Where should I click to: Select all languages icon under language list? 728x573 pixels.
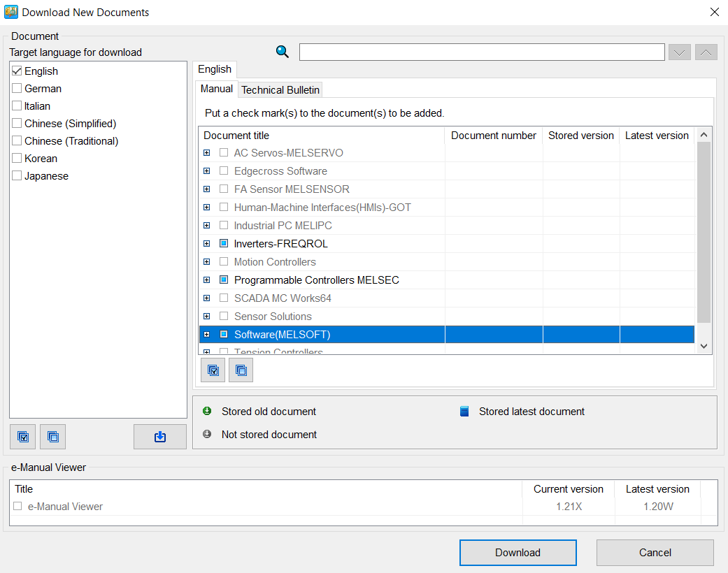pyautogui.click(x=23, y=437)
